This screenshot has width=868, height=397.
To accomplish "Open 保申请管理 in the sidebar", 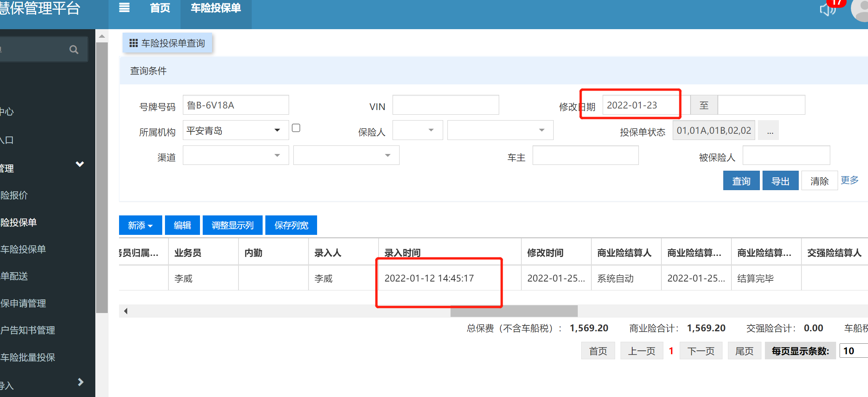I will (23, 303).
